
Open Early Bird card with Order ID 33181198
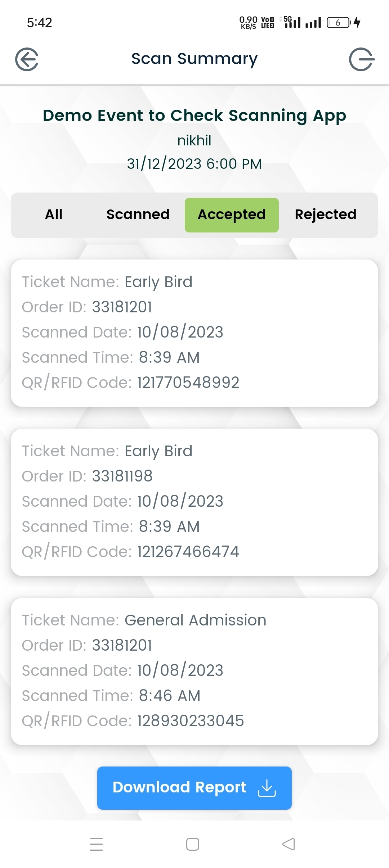click(x=194, y=502)
